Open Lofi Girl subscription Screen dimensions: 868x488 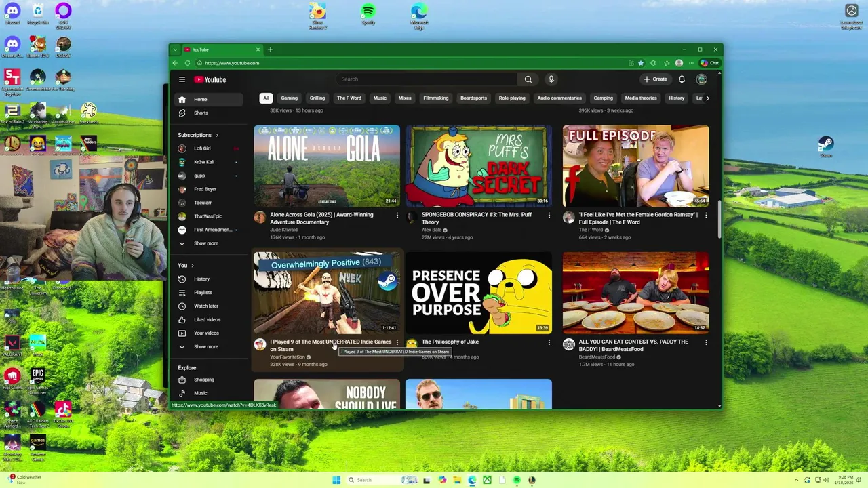click(x=208, y=148)
